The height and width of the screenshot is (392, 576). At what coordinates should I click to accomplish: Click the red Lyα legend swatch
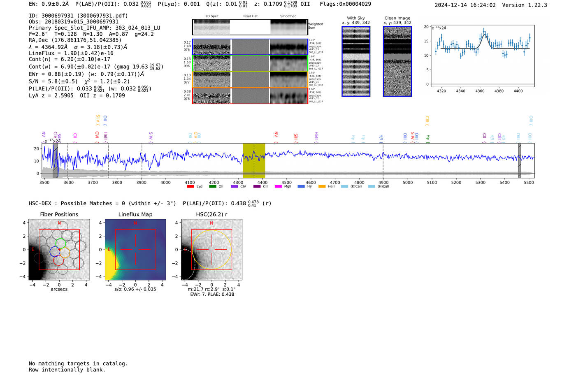click(x=190, y=186)
